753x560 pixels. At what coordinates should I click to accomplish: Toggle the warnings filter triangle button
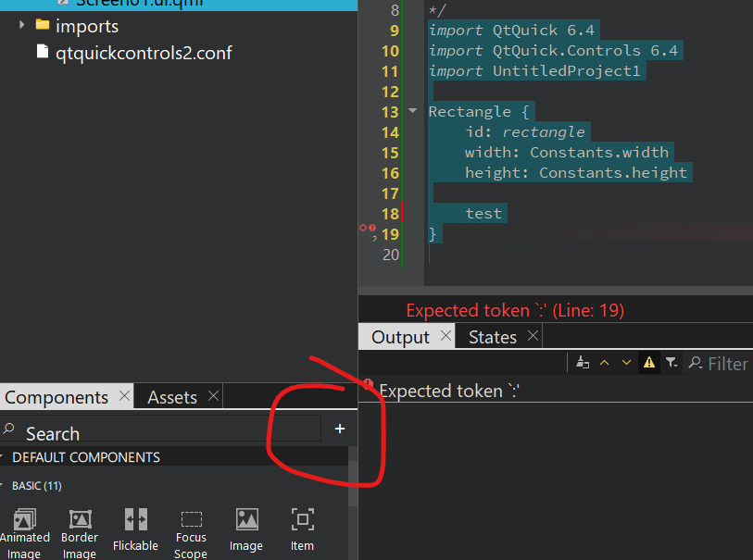click(649, 363)
